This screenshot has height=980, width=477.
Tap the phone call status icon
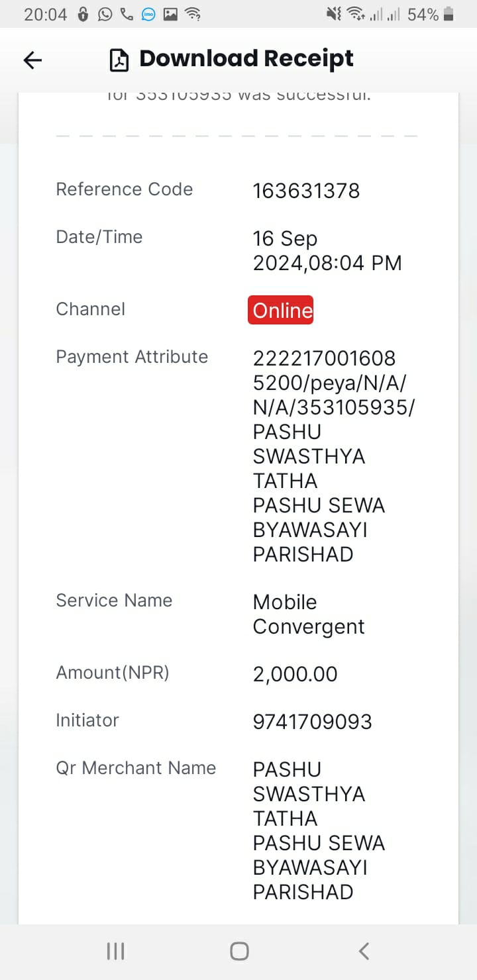127,14
